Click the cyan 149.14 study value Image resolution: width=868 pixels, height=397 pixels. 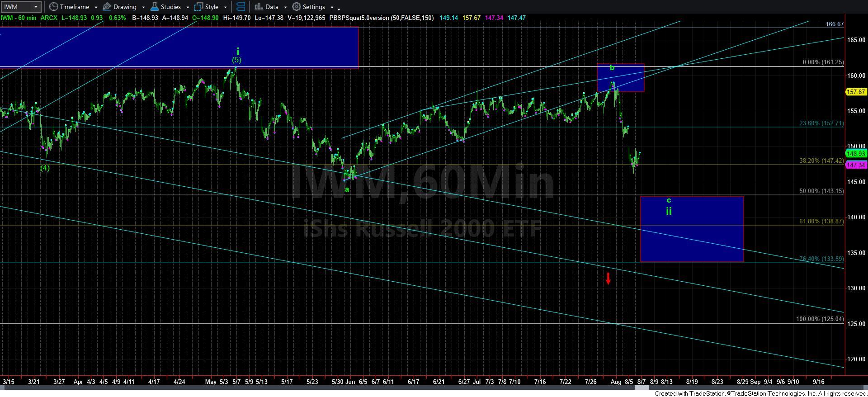click(x=448, y=18)
